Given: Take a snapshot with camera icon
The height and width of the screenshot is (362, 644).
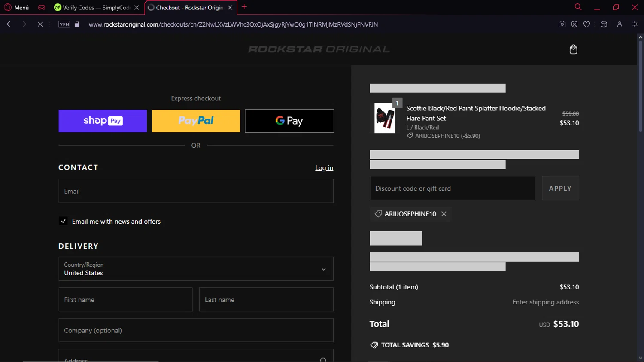Looking at the screenshot, I should tap(562, 24).
